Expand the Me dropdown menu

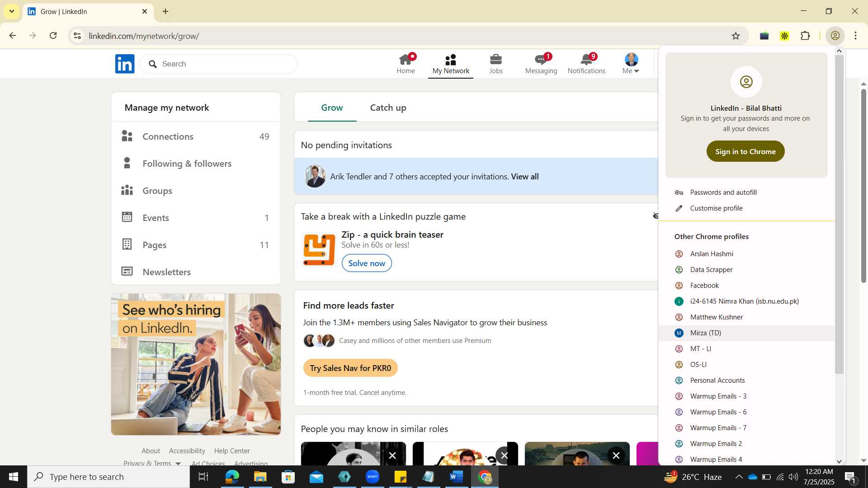pyautogui.click(x=631, y=64)
